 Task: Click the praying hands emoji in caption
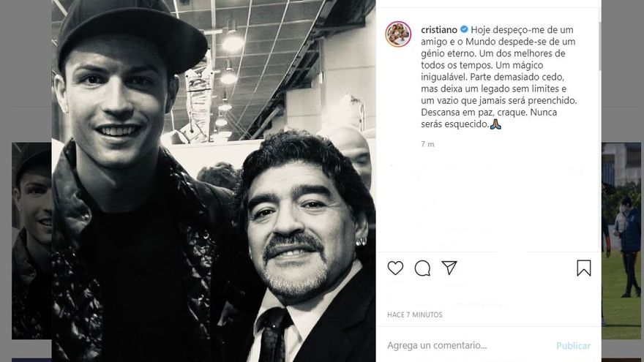pyautogui.click(x=495, y=124)
